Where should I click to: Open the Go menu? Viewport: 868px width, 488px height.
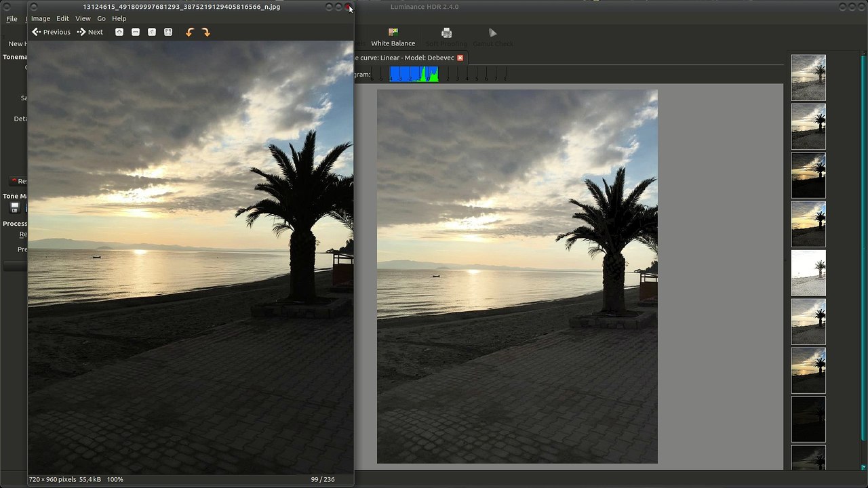click(101, 18)
